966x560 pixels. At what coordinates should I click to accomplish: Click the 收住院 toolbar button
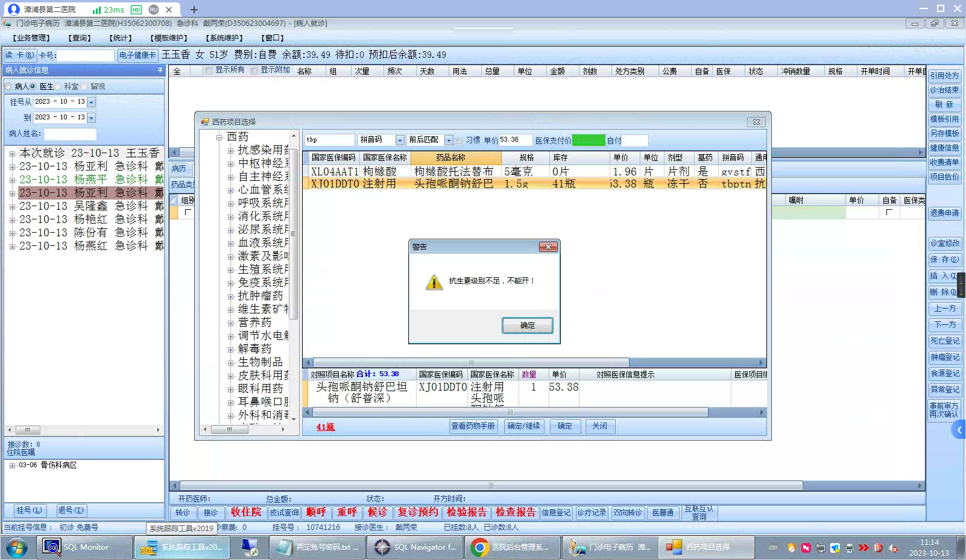tap(246, 512)
